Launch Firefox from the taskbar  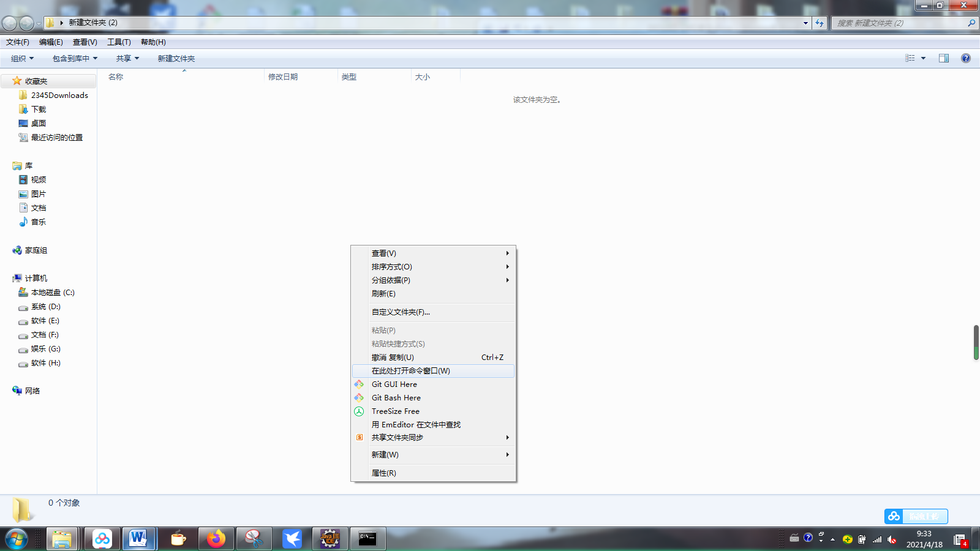[x=216, y=539]
